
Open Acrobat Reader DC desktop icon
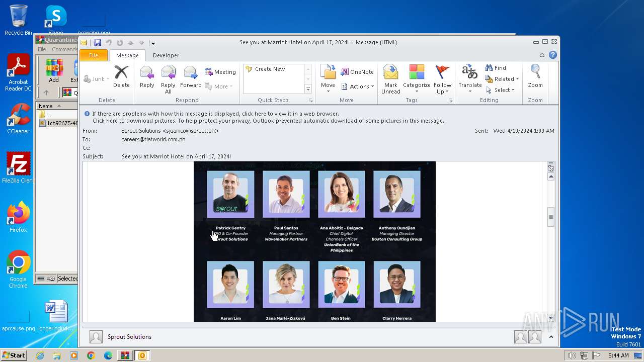19,73
